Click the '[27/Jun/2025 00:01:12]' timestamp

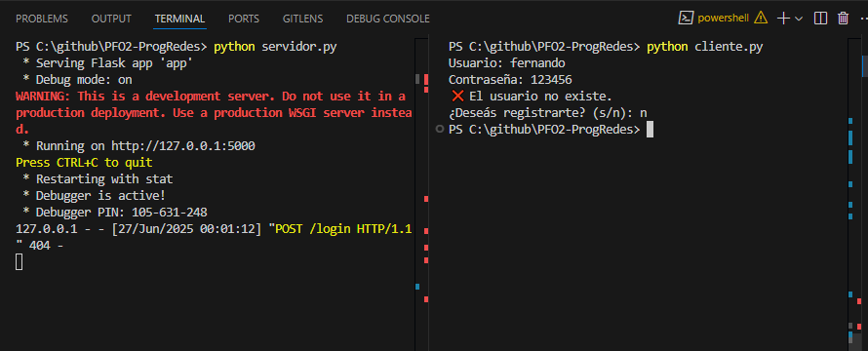point(186,229)
